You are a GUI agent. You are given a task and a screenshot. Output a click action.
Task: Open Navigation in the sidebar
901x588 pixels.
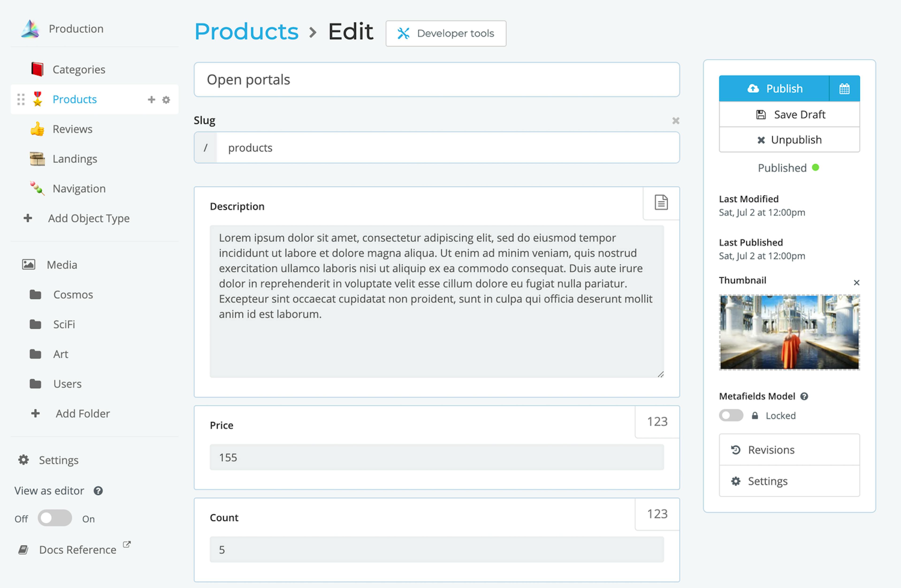(x=79, y=189)
